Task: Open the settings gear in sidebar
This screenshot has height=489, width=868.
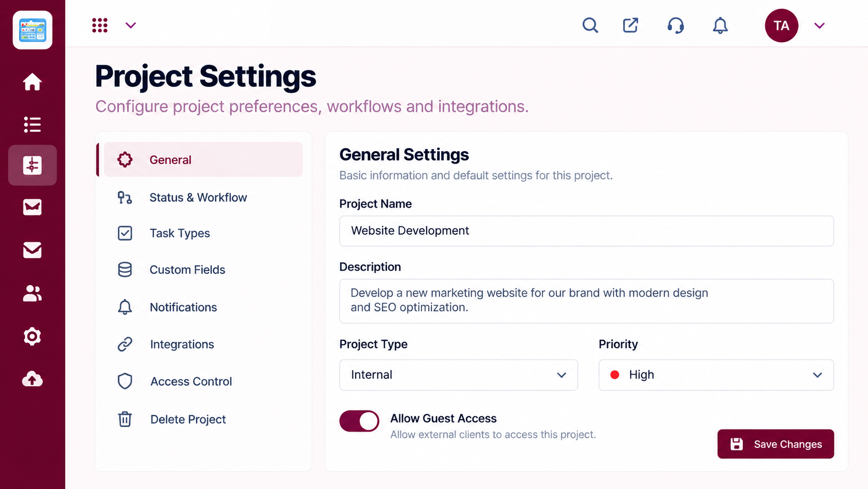Action: click(x=32, y=337)
